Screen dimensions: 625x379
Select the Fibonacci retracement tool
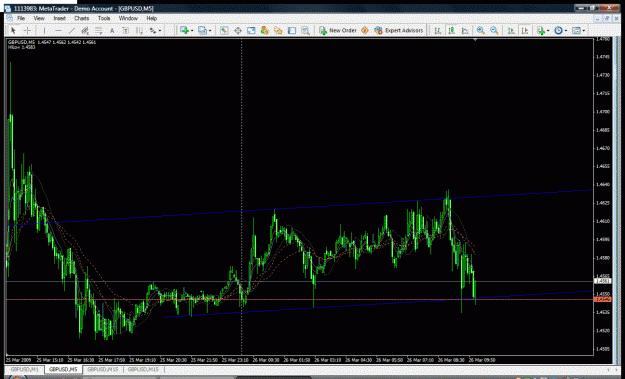coord(98,30)
